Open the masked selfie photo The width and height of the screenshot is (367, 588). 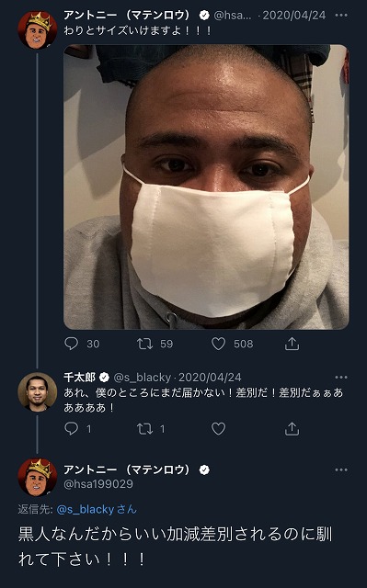point(206,187)
